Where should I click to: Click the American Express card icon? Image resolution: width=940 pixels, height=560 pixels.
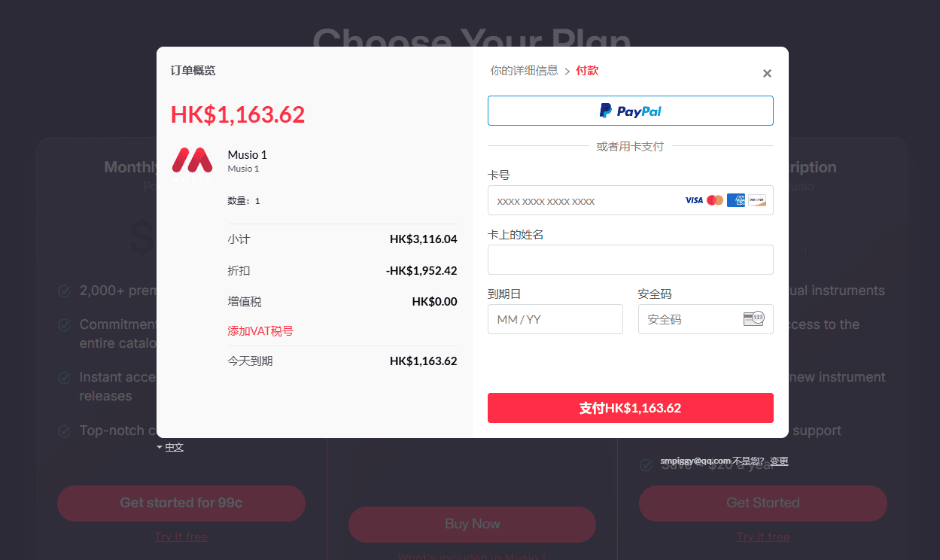click(x=736, y=200)
